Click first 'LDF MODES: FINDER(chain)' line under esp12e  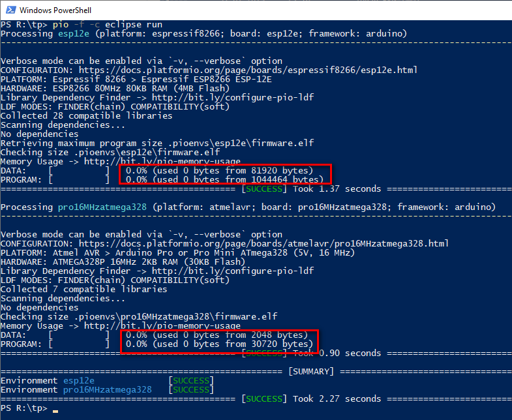click(x=115, y=107)
